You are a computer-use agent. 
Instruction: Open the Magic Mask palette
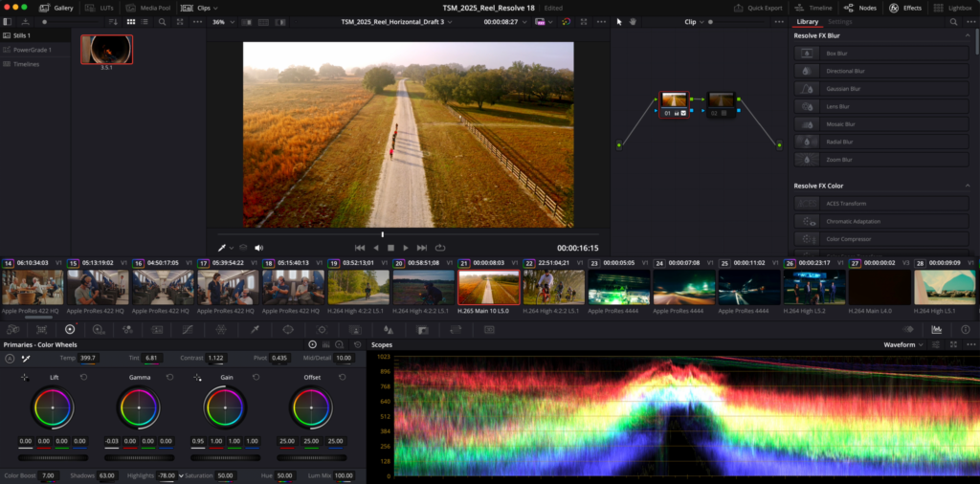point(355,329)
